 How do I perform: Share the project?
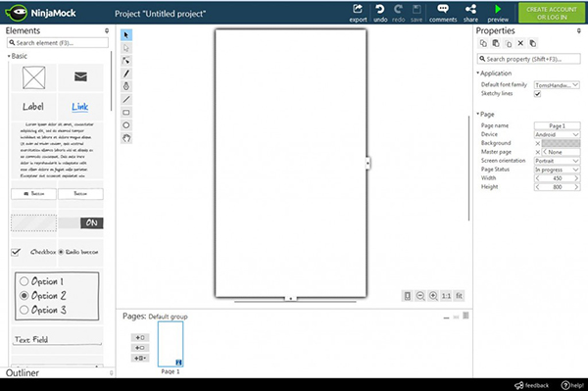coord(470,14)
